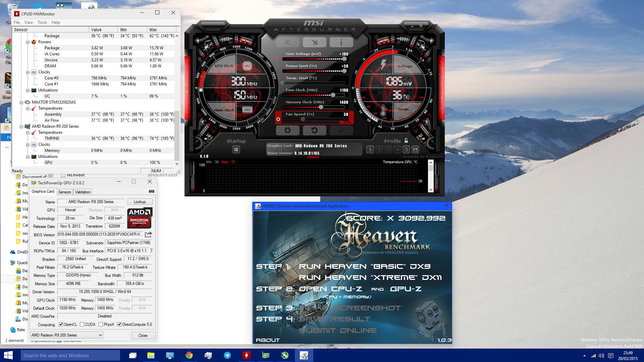Select Afterburner profile slot 2
Image resolution: width=644 pixels, height=362 pixels.
[379, 149]
